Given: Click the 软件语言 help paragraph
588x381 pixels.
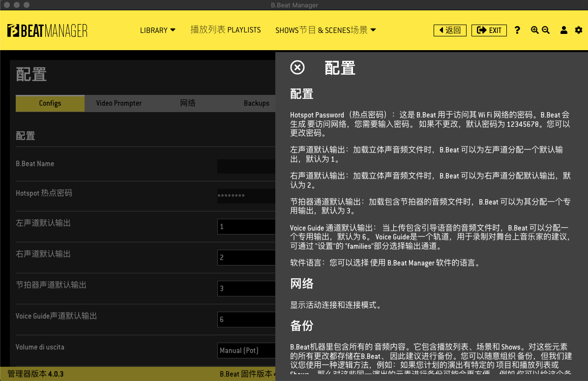Looking at the screenshot, I should [x=385, y=263].
